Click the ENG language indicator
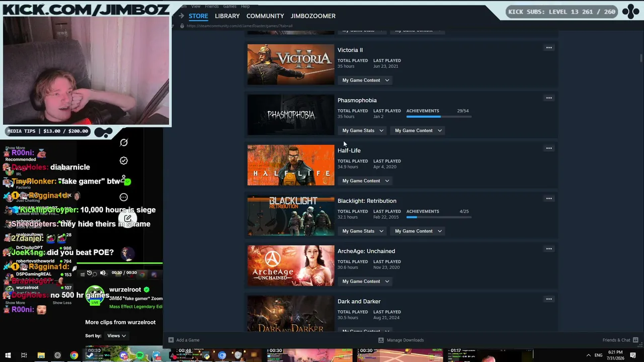The width and height of the screenshot is (644, 362). [598, 355]
